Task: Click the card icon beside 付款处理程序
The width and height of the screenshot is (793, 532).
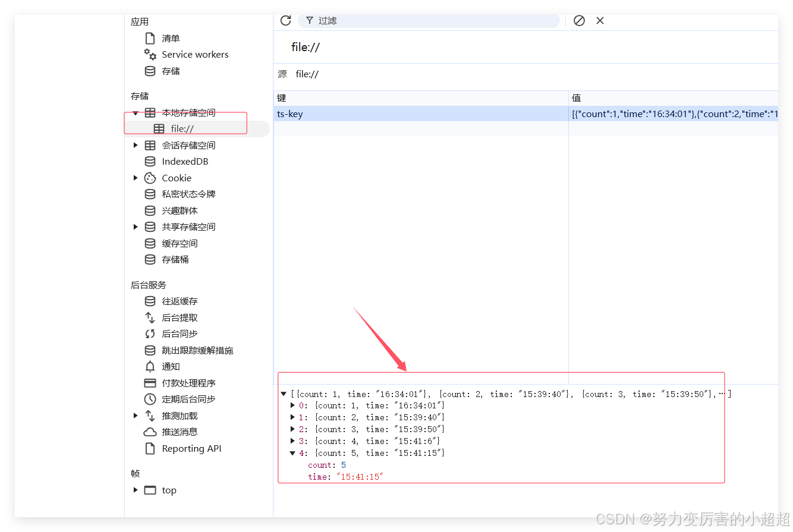Action: pos(150,383)
